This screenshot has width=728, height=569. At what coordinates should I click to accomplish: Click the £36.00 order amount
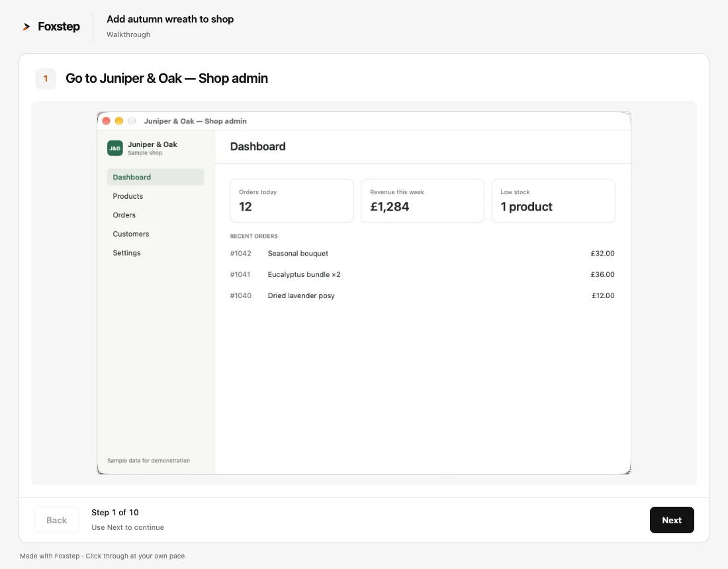click(602, 274)
